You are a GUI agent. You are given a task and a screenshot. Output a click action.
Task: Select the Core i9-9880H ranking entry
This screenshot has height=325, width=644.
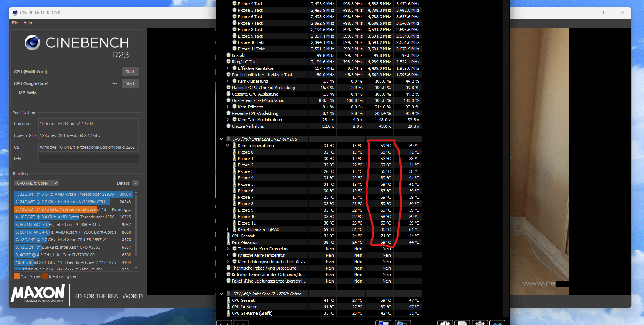(x=73, y=225)
